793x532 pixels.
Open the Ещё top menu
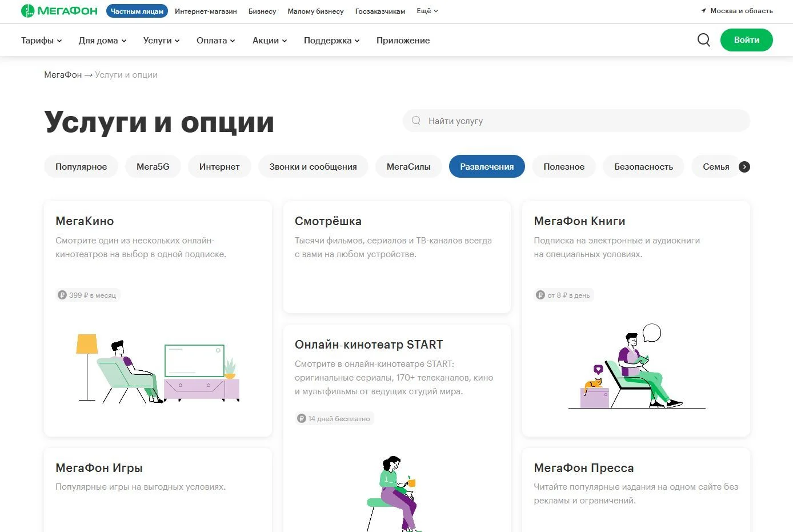(427, 11)
